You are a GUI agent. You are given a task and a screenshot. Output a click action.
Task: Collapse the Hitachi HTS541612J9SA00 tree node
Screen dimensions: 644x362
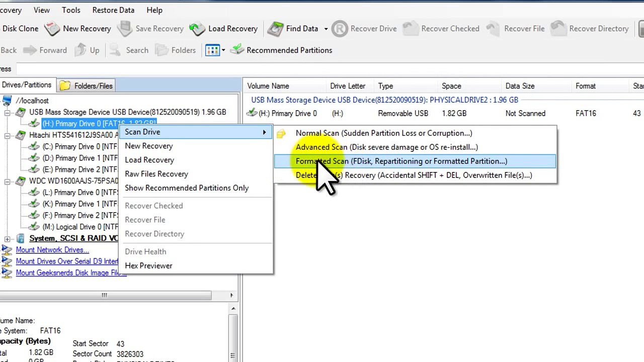click(x=7, y=136)
